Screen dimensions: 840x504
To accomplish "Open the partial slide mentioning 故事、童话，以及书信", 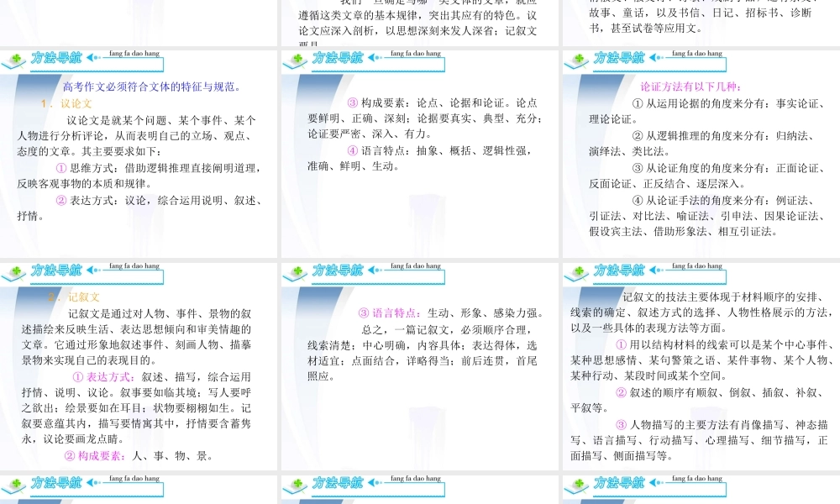I will [701, 23].
